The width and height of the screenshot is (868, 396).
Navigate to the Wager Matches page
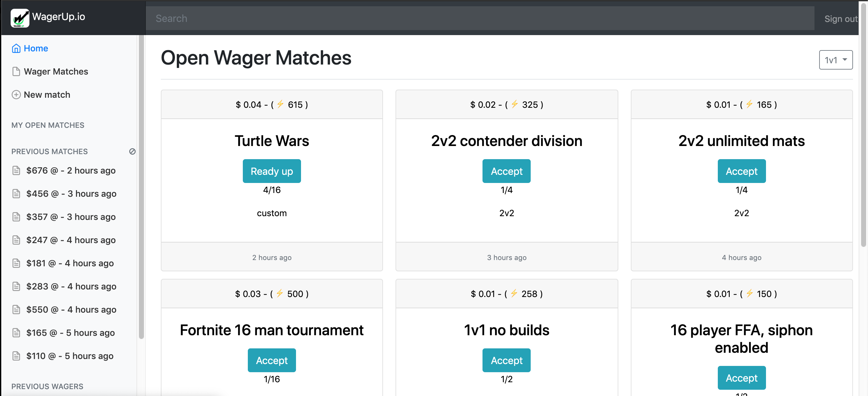click(x=56, y=71)
